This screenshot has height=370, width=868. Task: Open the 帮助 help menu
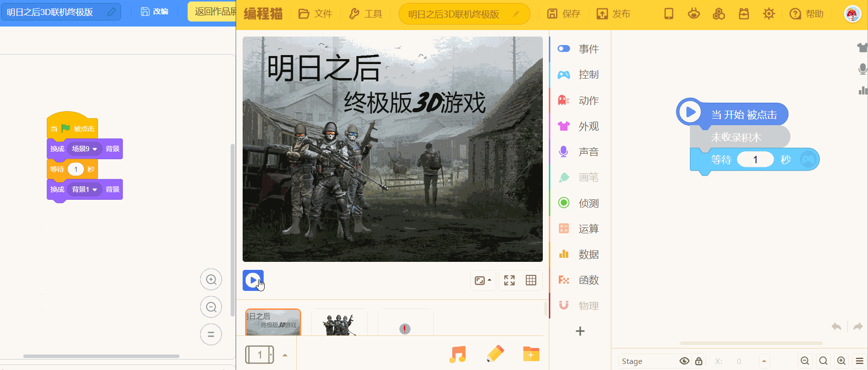(806, 14)
